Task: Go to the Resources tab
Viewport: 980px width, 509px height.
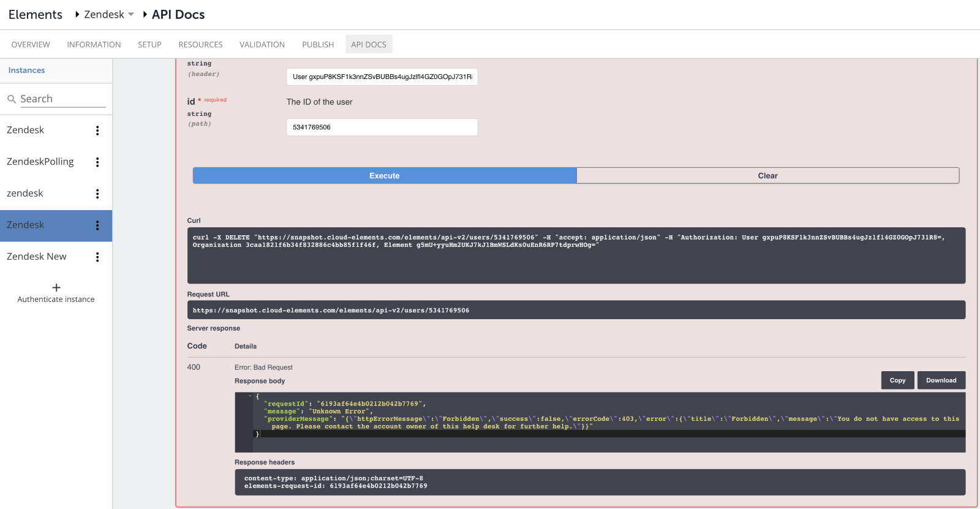Action: 200,45
